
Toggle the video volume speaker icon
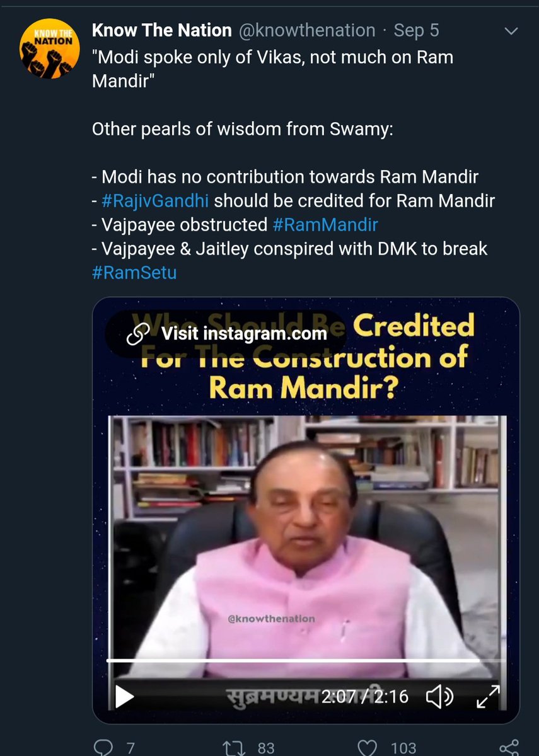440,696
